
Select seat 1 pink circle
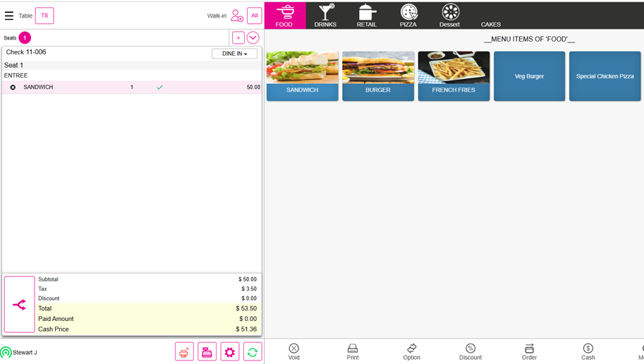pos(25,38)
